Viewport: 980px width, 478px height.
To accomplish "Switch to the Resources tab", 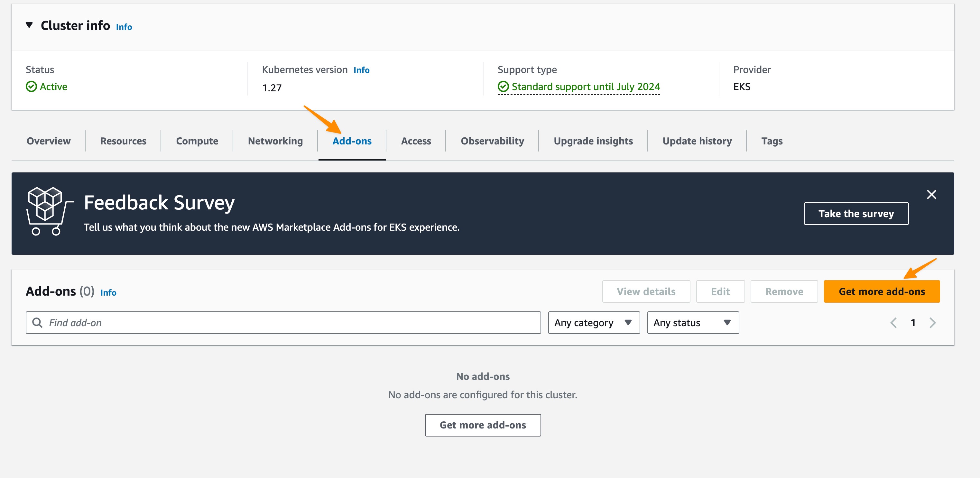I will point(123,141).
